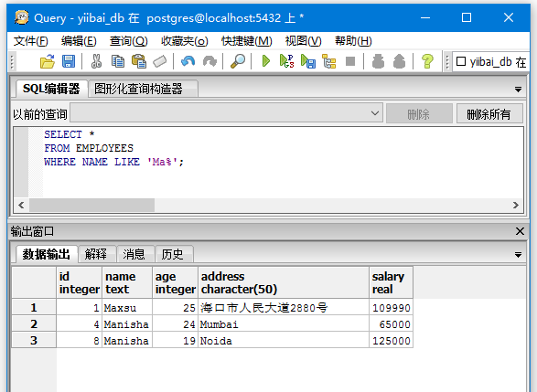Click the open file folder icon
The width and height of the screenshot is (537, 392).
click(48, 61)
